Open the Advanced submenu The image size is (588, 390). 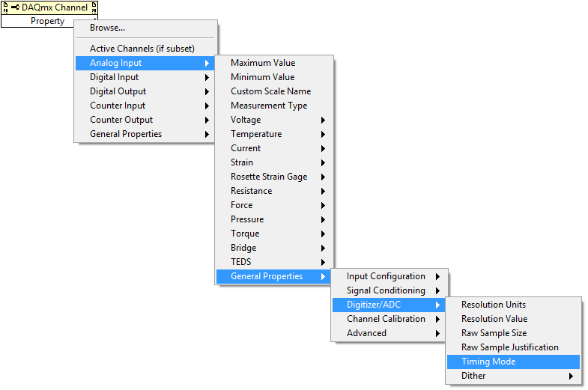[x=390, y=333]
